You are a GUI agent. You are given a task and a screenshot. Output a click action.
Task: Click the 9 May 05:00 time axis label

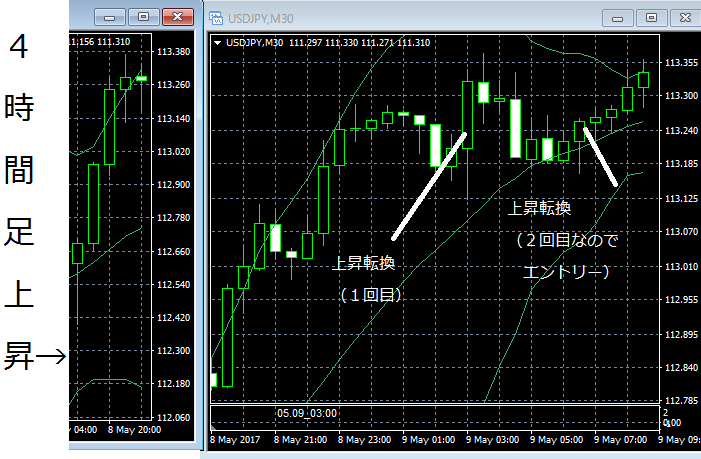(x=556, y=440)
